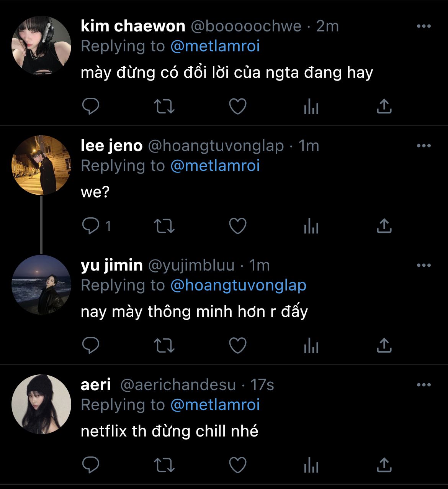Viewport: 448px width, 489px height.
Task: Like yu jimin's reply
Action: coord(237,346)
